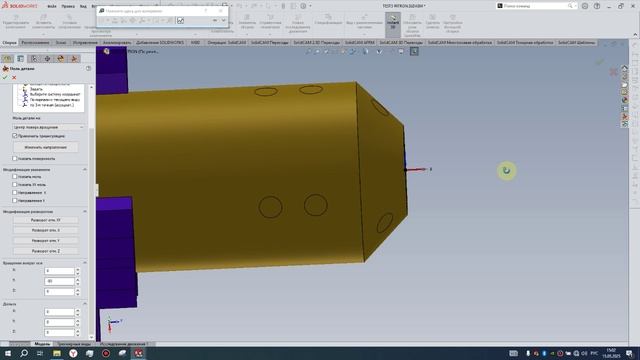Open the DisplayManager color-ball tab icon
Screen dimensions: 640x360
61,59
